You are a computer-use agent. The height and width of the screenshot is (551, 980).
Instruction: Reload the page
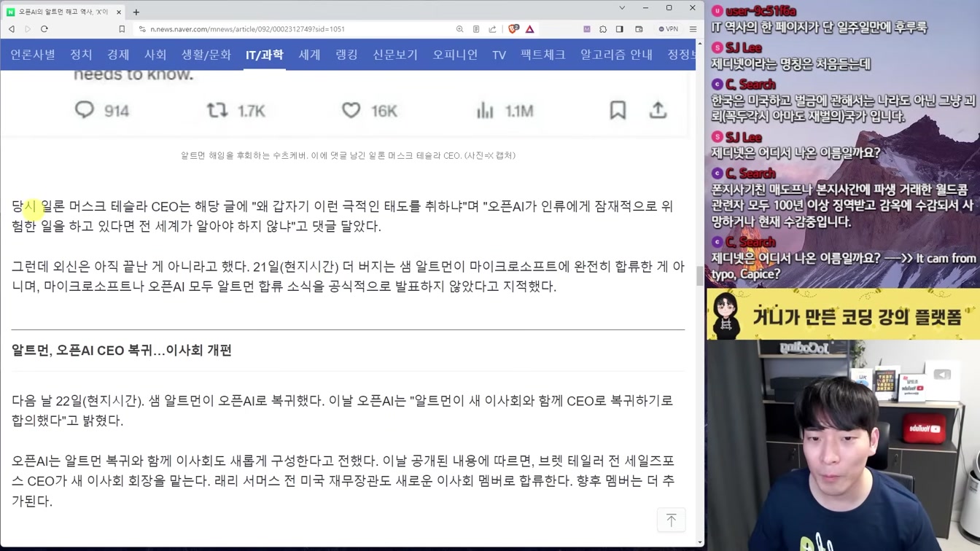(44, 29)
